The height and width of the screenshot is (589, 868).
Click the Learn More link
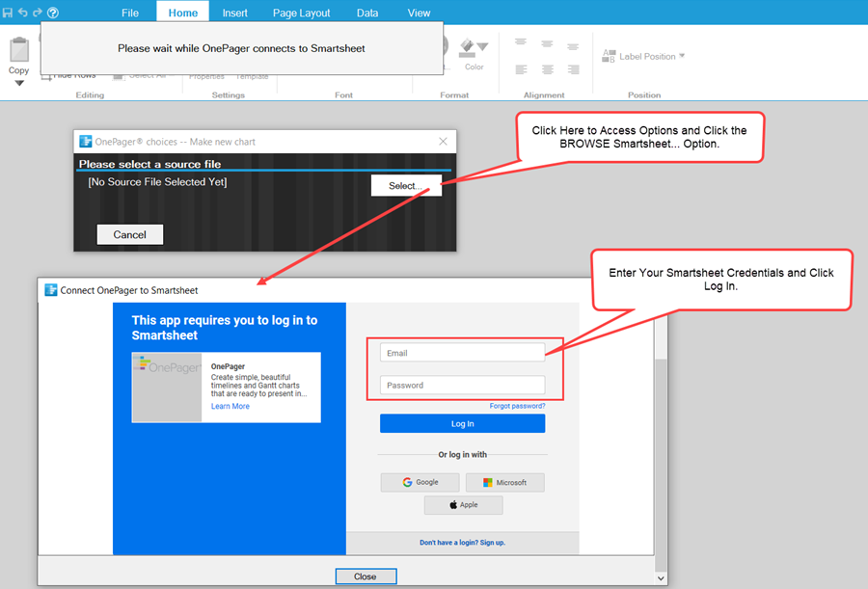pos(231,406)
